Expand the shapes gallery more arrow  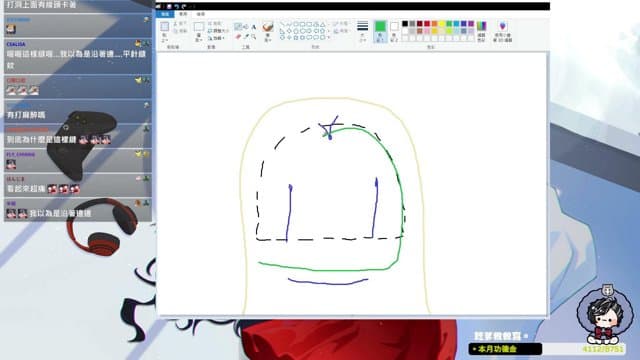coord(329,37)
